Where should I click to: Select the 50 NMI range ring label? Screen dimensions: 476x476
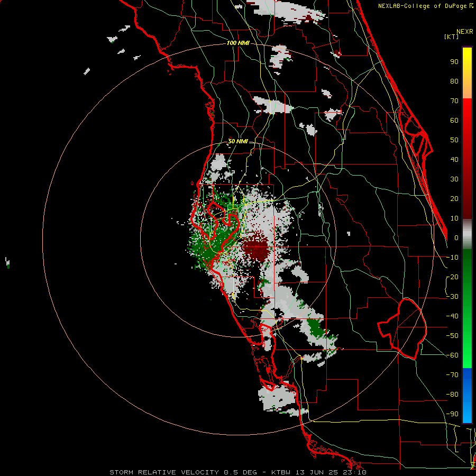[238, 141]
